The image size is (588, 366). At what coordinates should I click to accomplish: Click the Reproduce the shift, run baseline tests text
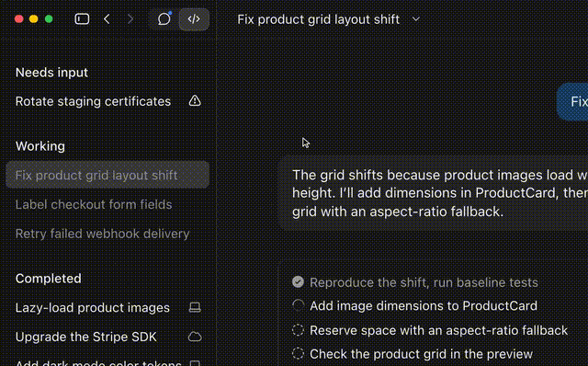[x=424, y=282]
